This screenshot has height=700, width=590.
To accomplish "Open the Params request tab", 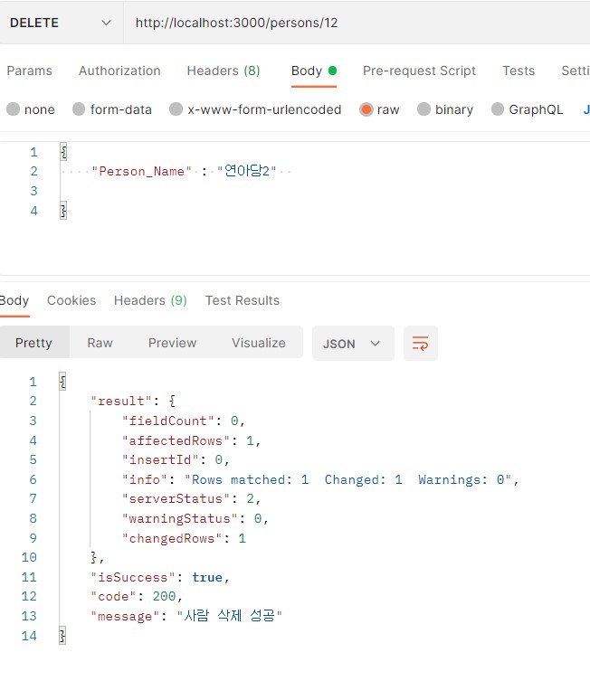I will point(29,71).
